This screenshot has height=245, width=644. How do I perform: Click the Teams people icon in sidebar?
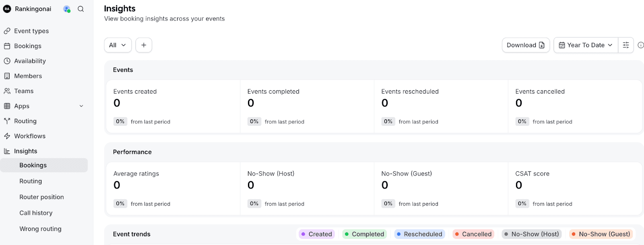[x=7, y=91]
